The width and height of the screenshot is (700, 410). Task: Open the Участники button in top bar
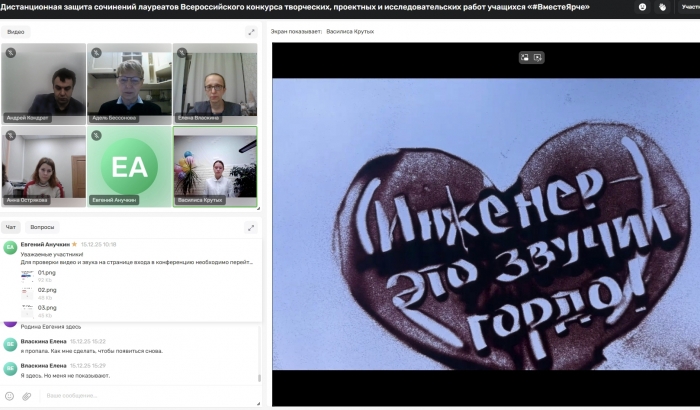tap(688, 7)
